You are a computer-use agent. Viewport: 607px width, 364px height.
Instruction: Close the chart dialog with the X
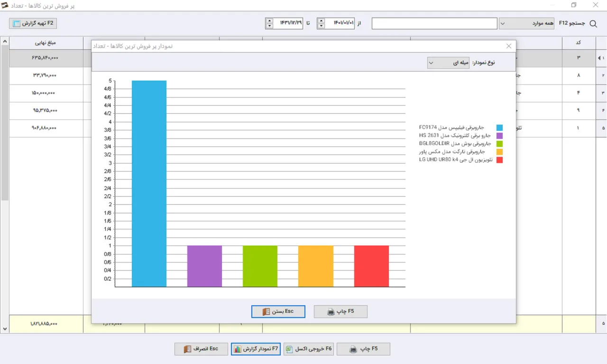coord(509,46)
